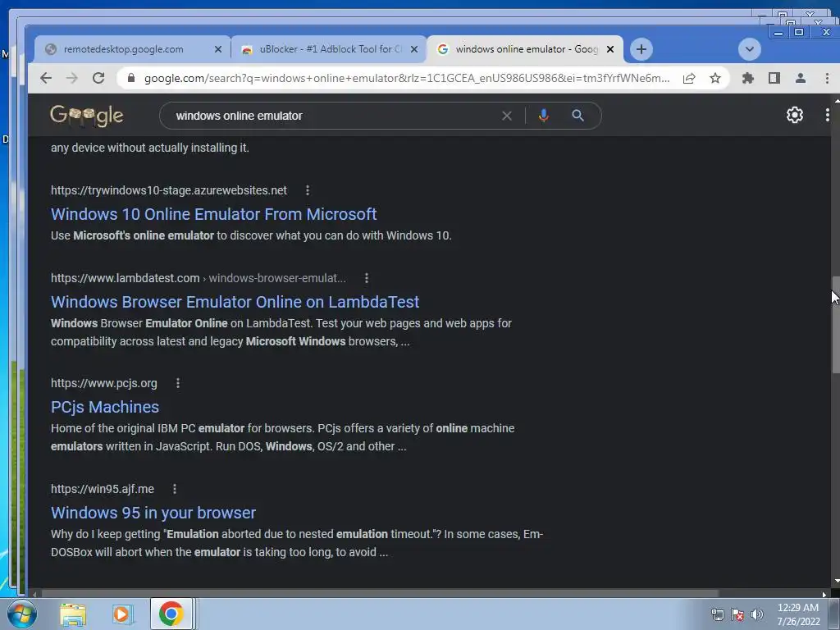The height and width of the screenshot is (630, 840).
Task: Open a new tab with the plus button
Action: pos(641,49)
